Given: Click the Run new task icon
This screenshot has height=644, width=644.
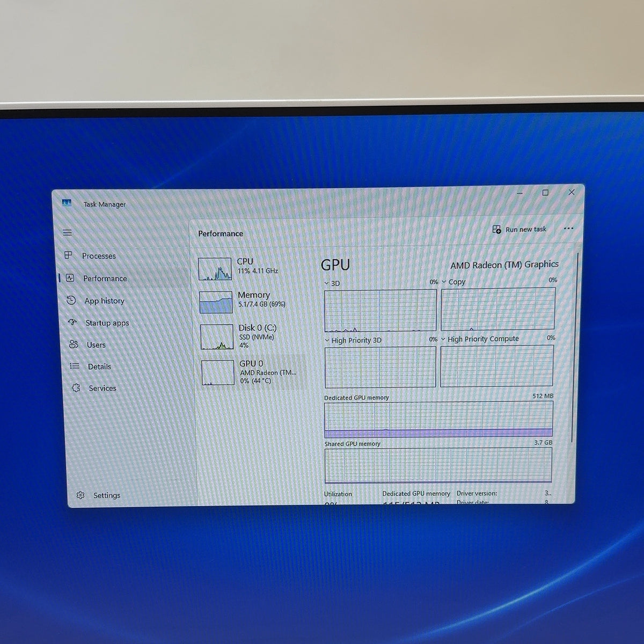Looking at the screenshot, I should coord(496,229).
